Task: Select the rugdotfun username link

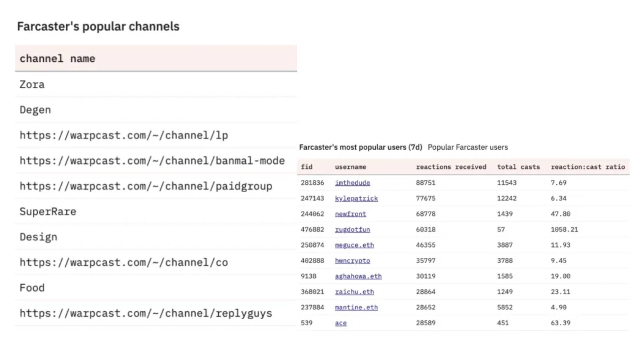Action: [x=352, y=230]
